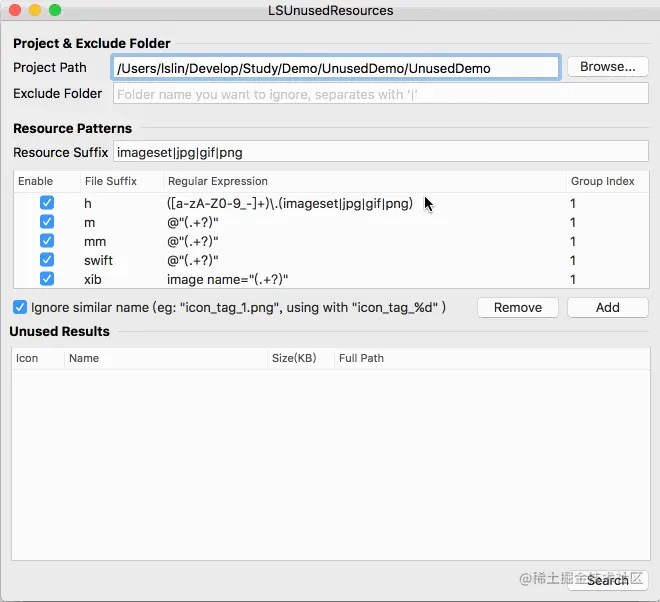
Task: Edit the Resource Suffix field
Action: coord(381,152)
